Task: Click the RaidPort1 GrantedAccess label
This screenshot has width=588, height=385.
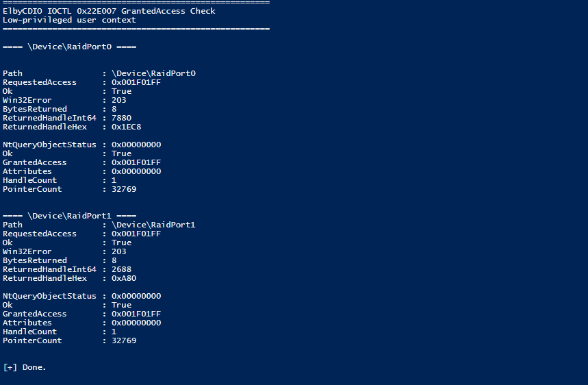Action: (x=34, y=314)
